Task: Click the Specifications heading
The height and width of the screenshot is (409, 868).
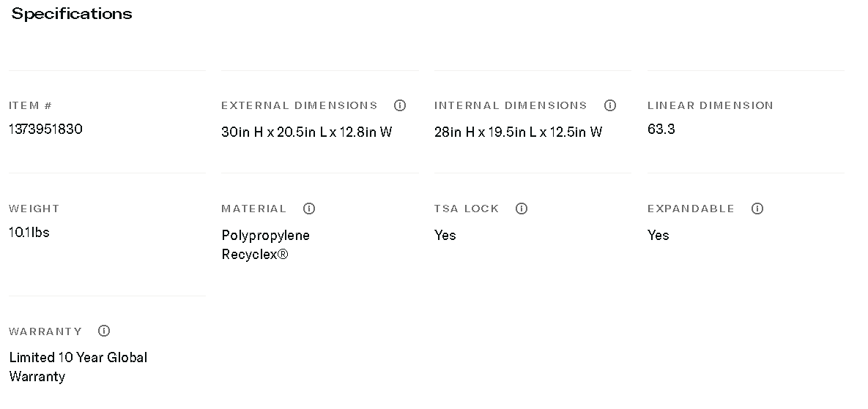Action: (72, 14)
